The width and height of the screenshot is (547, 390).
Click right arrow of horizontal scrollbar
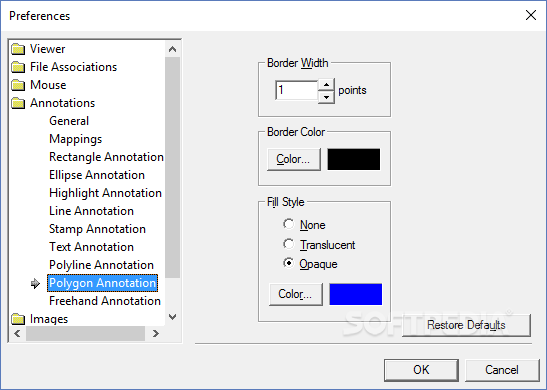pos(156,333)
